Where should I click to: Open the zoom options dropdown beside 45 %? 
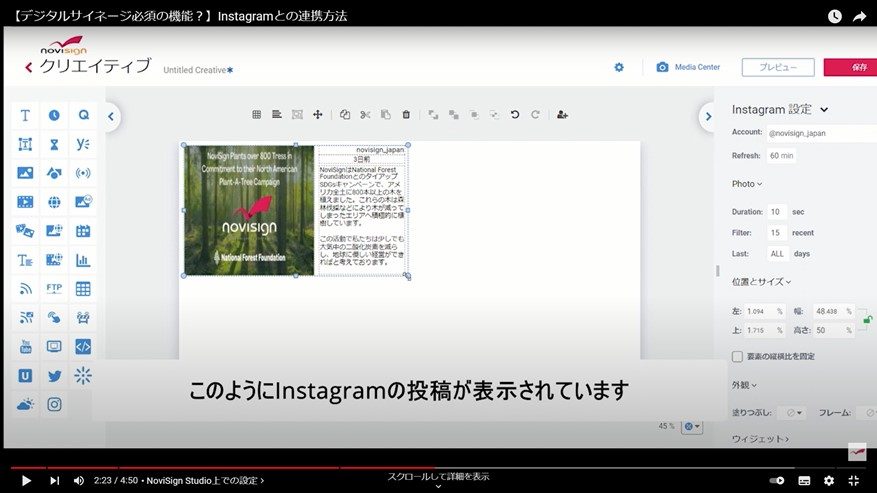(692, 426)
